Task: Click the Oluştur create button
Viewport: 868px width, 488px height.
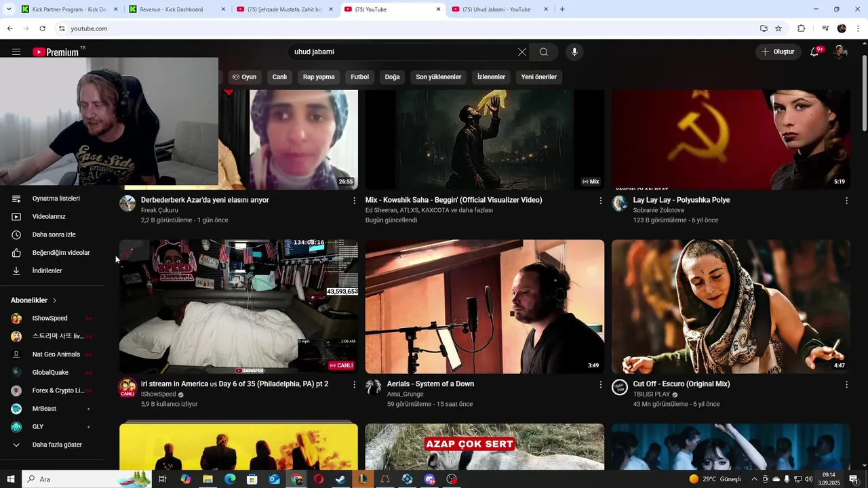Action: (777, 52)
